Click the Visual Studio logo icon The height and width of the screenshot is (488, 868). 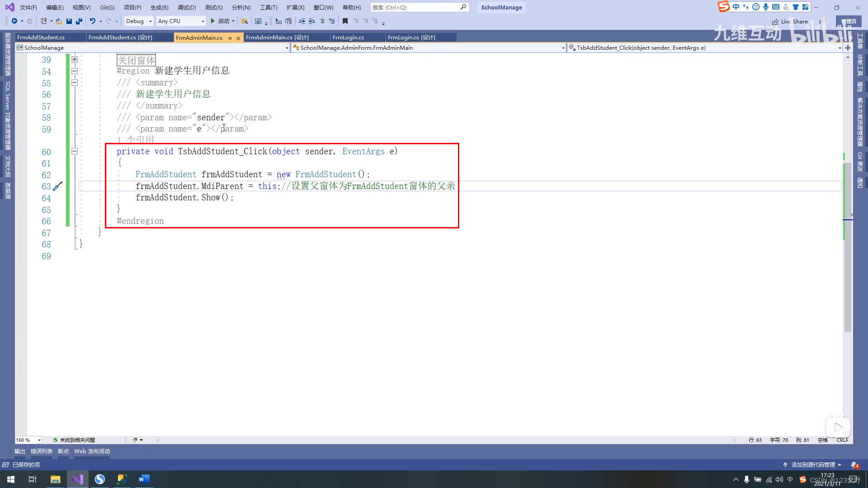tap(9, 7)
